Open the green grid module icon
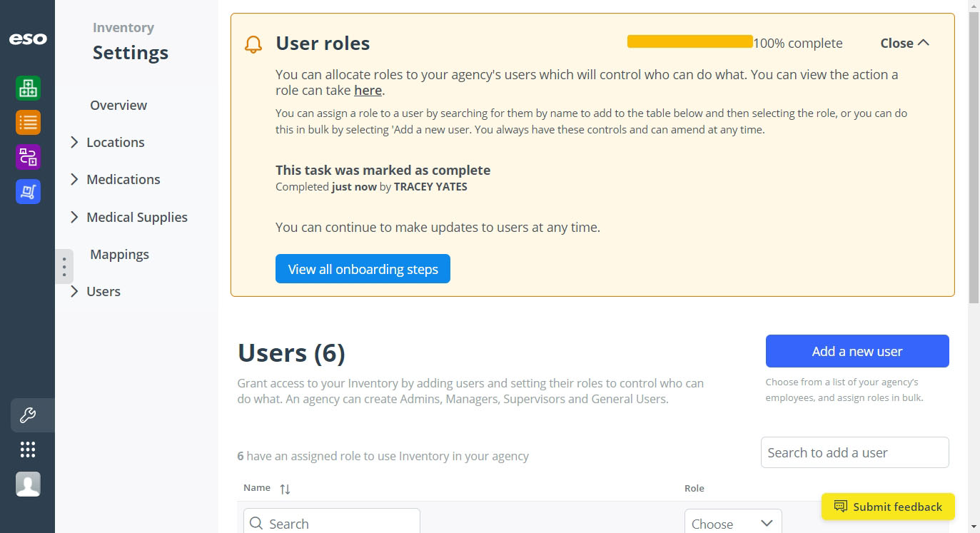The width and height of the screenshot is (980, 533). coord(28,88)
